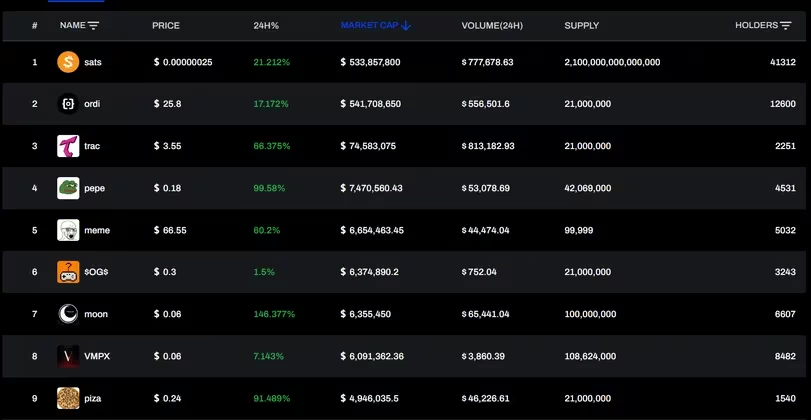
Task: Sort by PRICE column header
Action: point(166,25)
